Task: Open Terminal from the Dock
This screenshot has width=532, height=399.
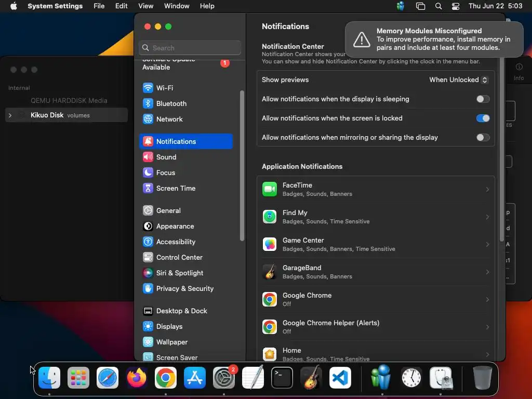Action: tap(282, 378)
